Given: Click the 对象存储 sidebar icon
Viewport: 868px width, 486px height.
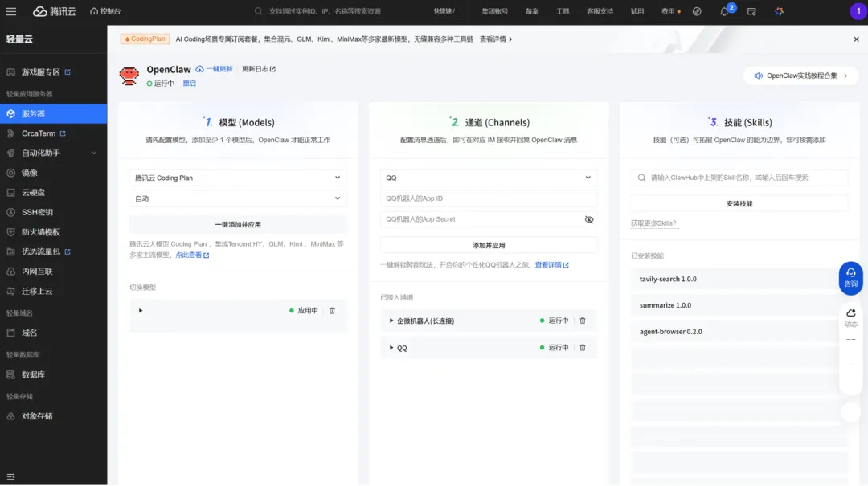Looking at the screenshot, I should pyautogui.click(x=10, y=416).
